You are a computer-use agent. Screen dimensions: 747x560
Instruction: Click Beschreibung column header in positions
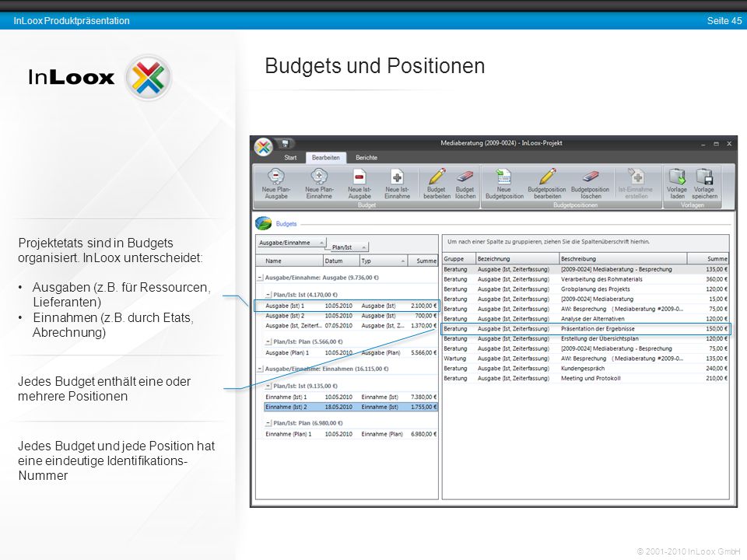pyautogui.click(x=623, y=258)
